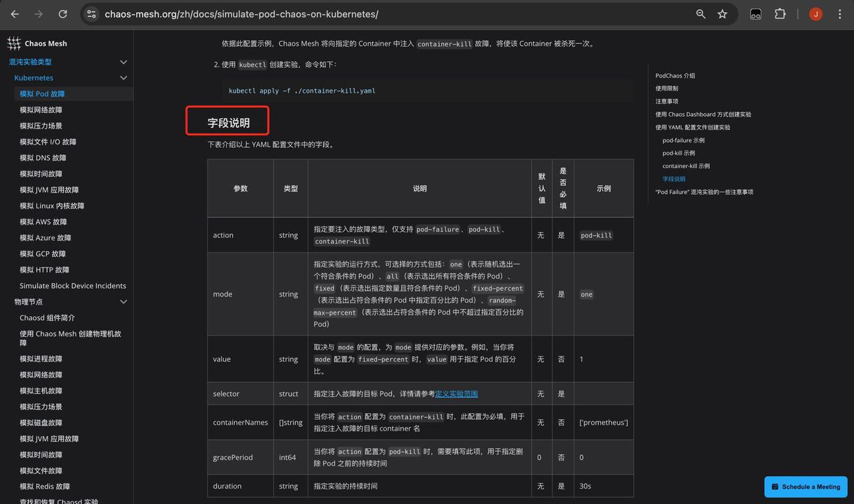Screen dimensions: 854x504
Task: Jump to 使用限制 section
Action: 667,89
